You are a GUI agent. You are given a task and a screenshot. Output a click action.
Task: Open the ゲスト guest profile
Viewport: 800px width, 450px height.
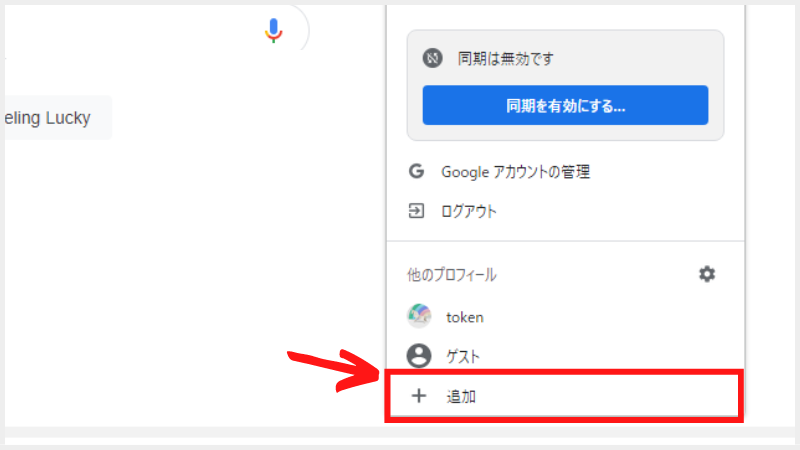click(x=565, y=356)
